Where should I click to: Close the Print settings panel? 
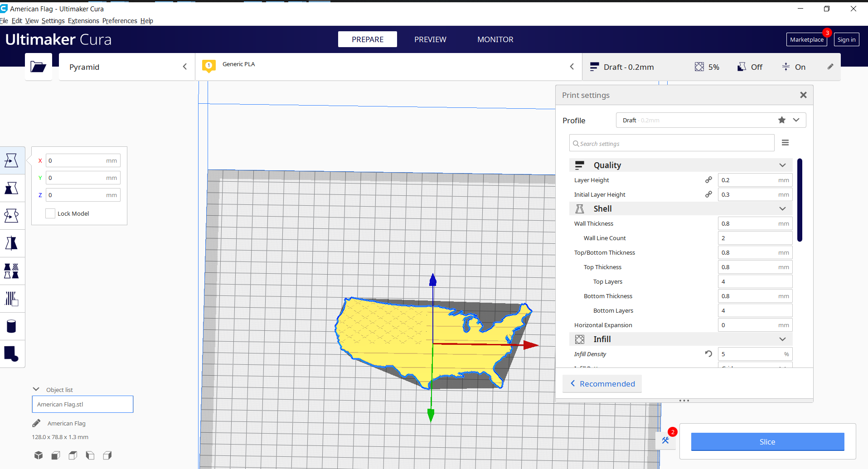[803, 95]
